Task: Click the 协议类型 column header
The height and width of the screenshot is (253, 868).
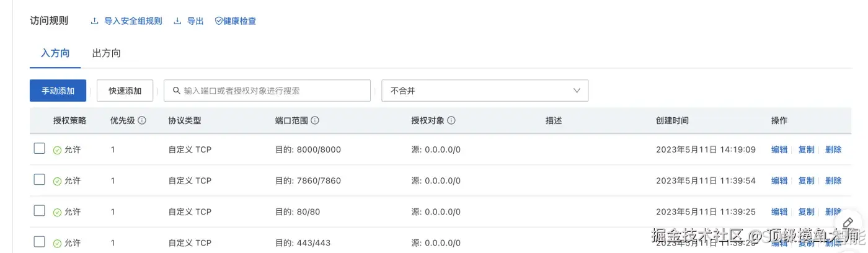Action: [185, 120]
